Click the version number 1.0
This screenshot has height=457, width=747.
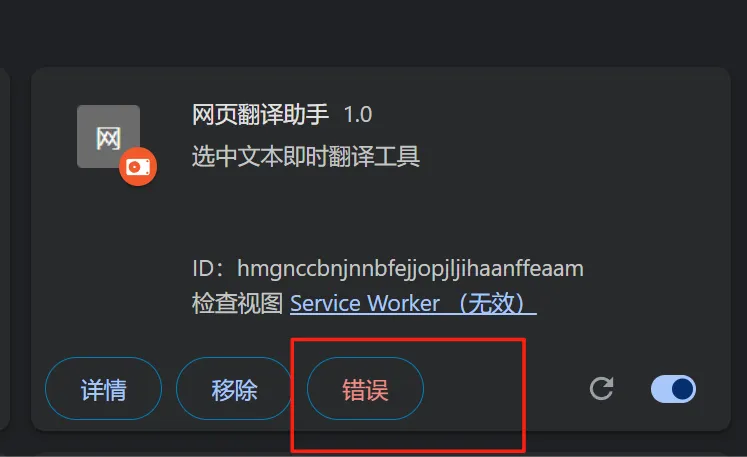[358, 115]
